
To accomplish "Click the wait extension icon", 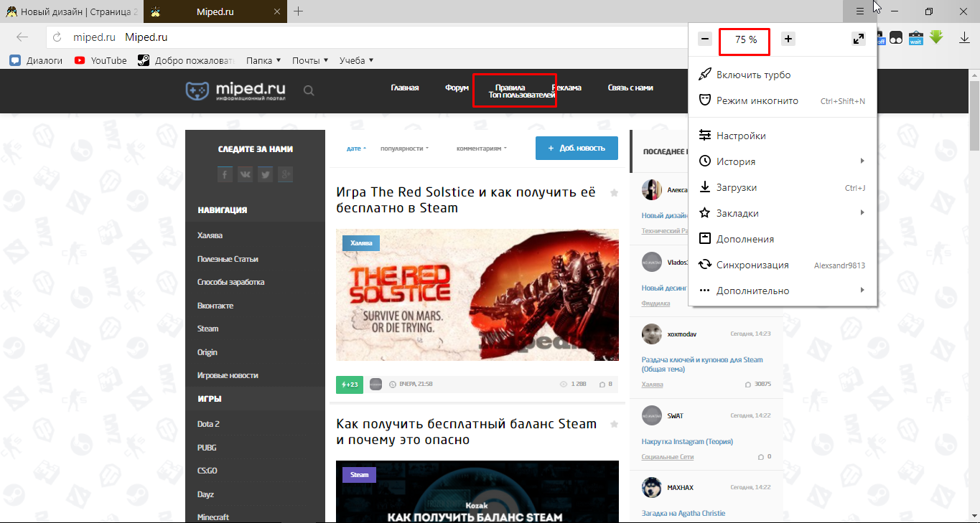I will pyautogui.click(x=915, y=37).
